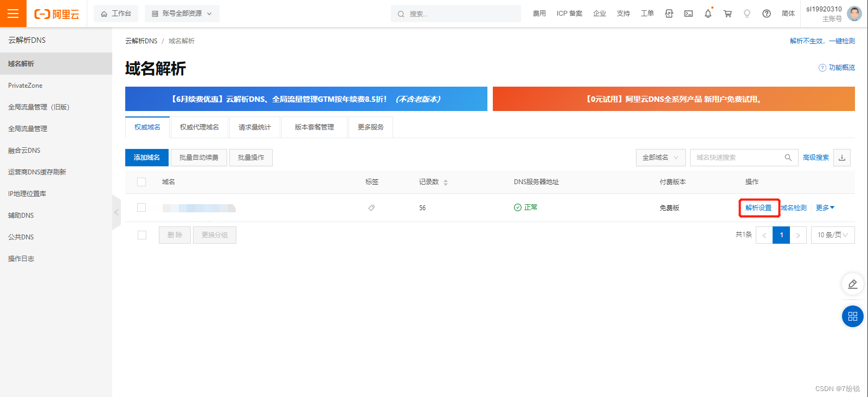Open the 全部域名 filter dropdown
Viewport: 868px width, 397px height.
pyautogui.click(x=661, y=158)
